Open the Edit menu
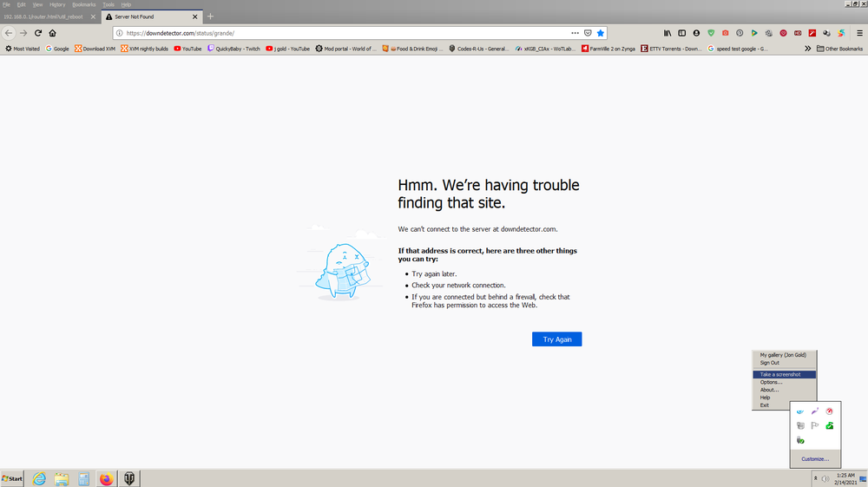Screen dimensions: 868x487 pos(21,4)
